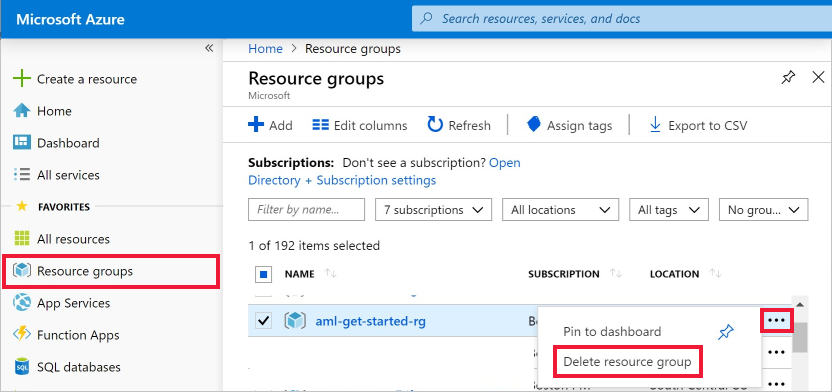Pin the Resource groups blade with pin icon
Viewport: 832px width, 392px height.
(x=788, y=78)
